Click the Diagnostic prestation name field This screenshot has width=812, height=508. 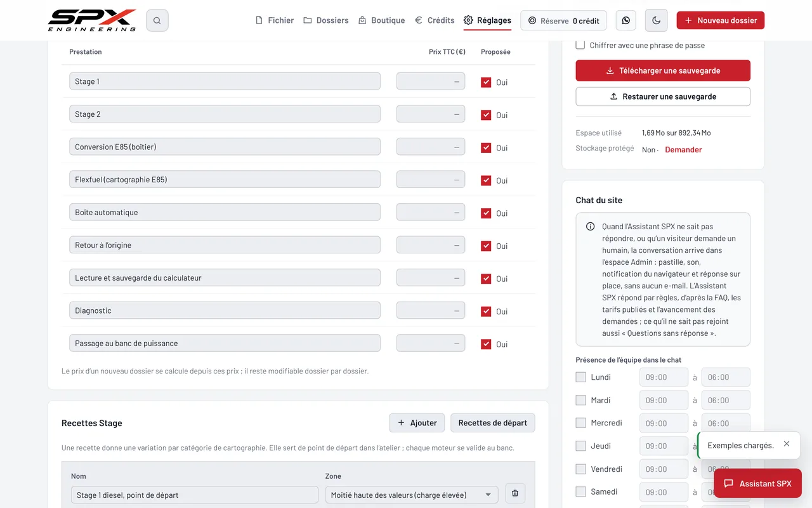[225, 311]
